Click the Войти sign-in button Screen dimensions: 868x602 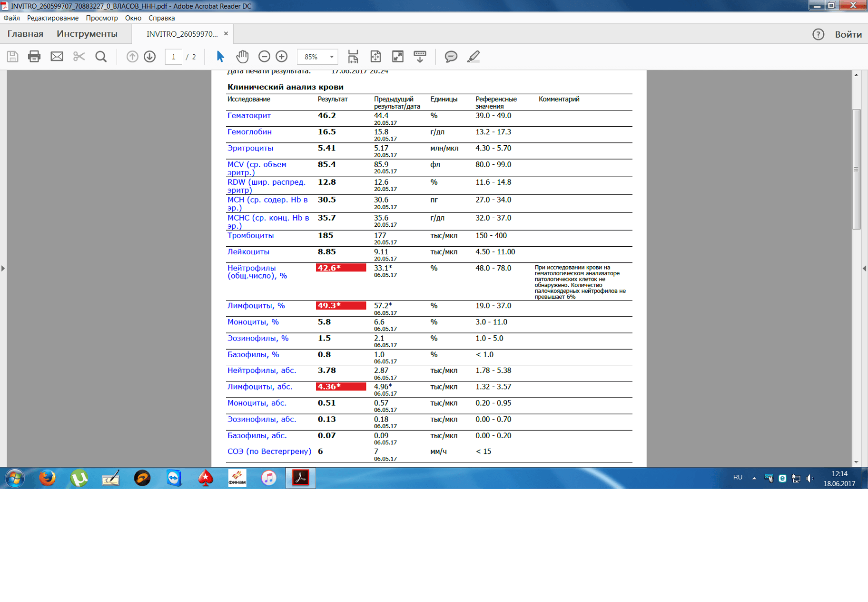click(848, 34)
